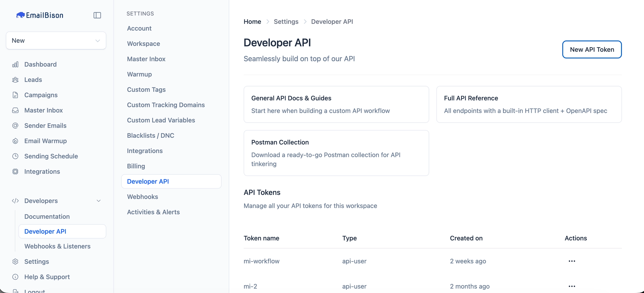644x293 pixels.
Task: Click the Integrations icon in the sidebar
Action: coord(15,171)
